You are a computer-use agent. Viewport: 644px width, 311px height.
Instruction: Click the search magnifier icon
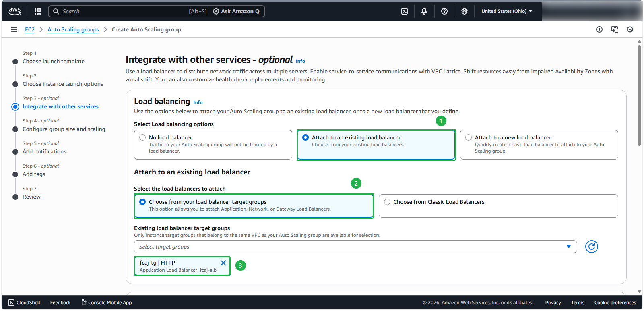56,11
